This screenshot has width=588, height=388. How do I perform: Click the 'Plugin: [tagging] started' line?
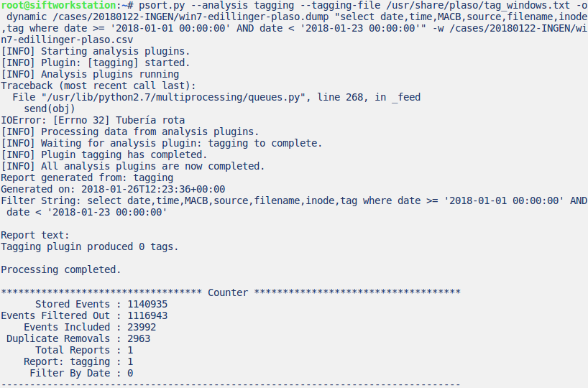[x=95, y=63]
